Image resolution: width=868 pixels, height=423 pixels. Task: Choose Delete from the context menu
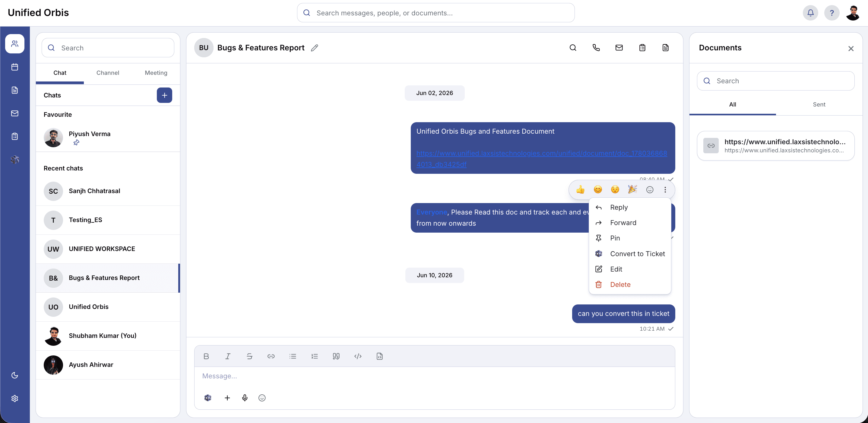click(630, 285)
